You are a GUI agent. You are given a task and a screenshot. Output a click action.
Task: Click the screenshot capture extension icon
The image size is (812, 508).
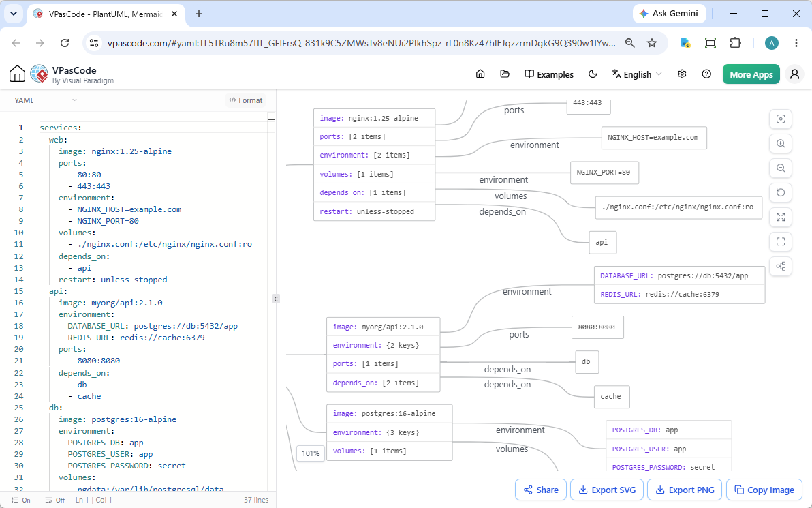pos(710,43)
